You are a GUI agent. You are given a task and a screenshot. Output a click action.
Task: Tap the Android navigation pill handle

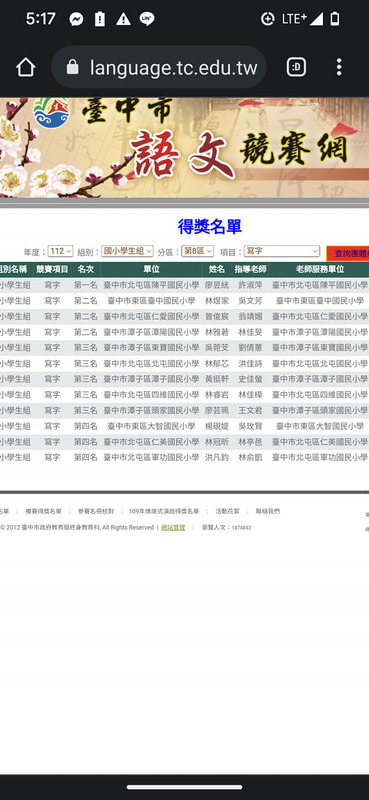(184, 787)
